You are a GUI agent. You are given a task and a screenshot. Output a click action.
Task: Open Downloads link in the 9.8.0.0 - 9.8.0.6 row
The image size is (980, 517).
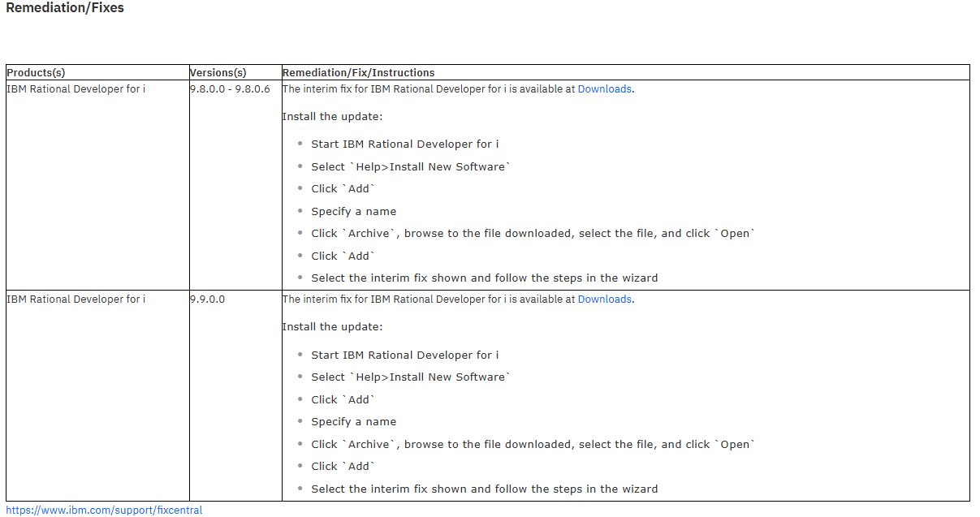pos(604,89)
